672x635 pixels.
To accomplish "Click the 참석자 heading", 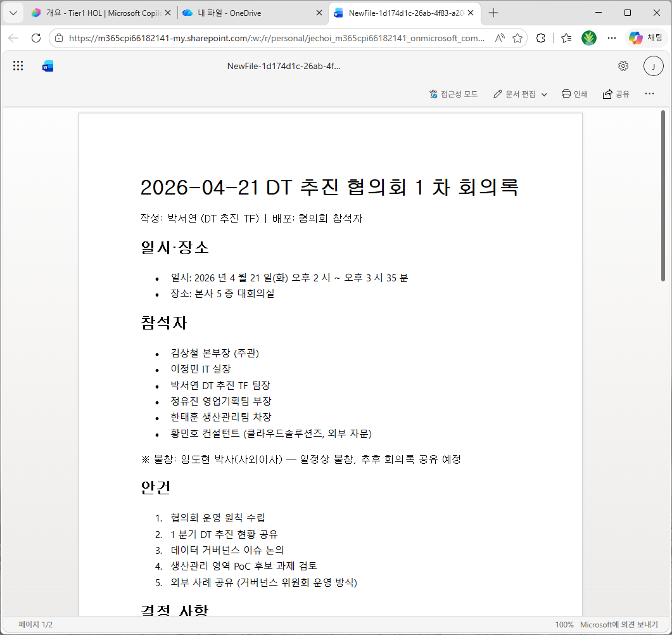I will click(x=163, y=323).
